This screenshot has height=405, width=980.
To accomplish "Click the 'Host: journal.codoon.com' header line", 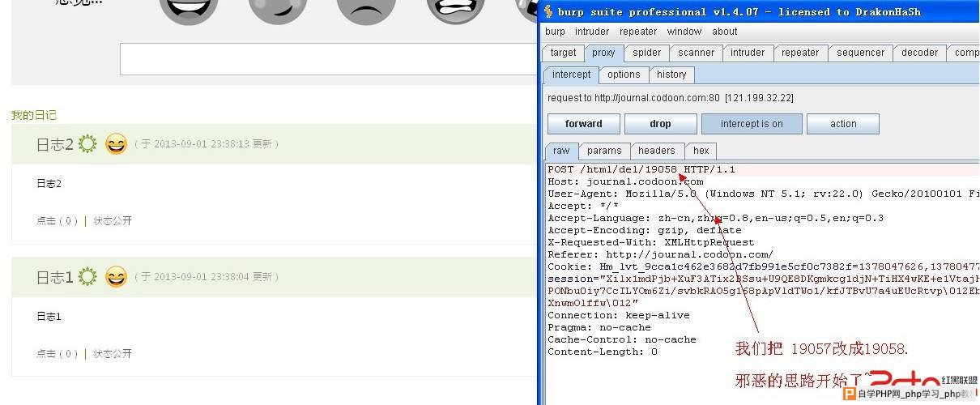I will point(625,181).
